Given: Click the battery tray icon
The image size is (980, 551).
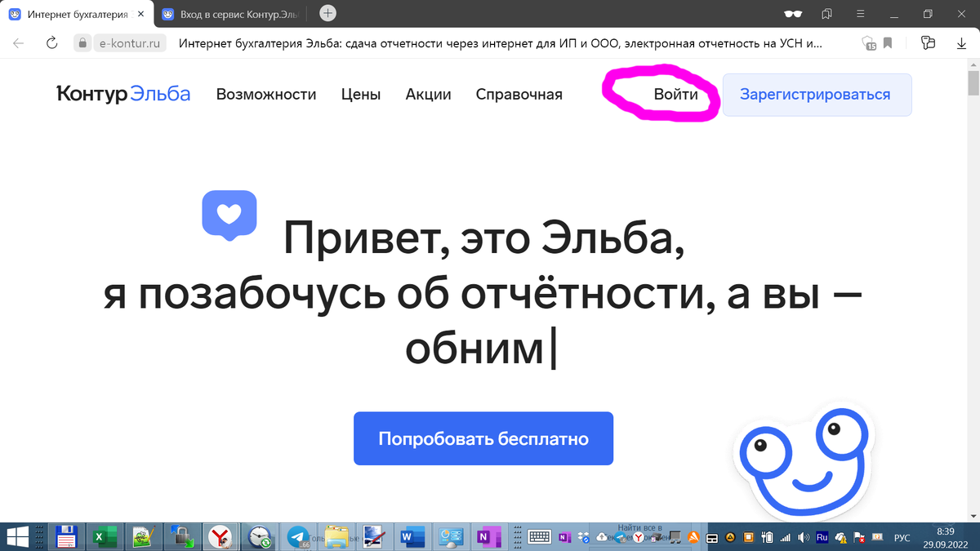Looking at the screenshot, I should click(768, 537).
